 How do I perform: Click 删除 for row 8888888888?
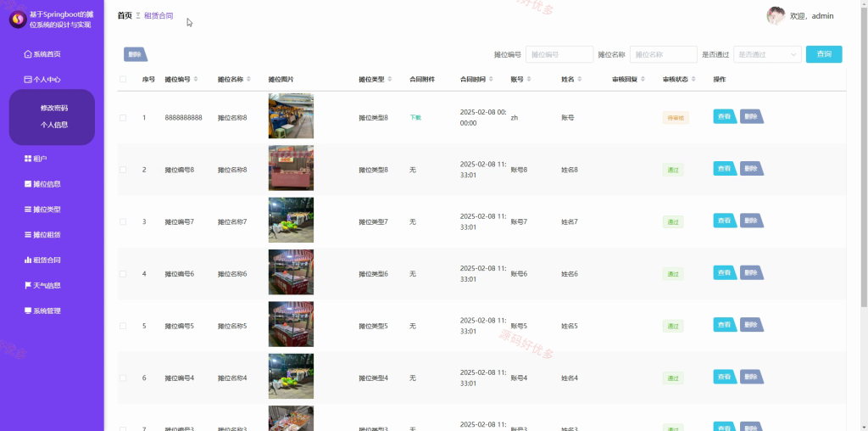[751, 116]
